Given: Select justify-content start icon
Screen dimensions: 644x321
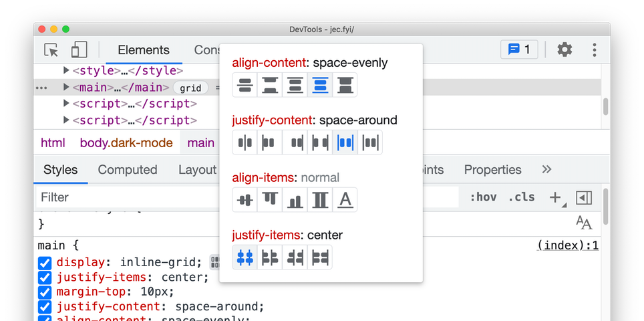Looking at the screenshot, I should (270, 142).
